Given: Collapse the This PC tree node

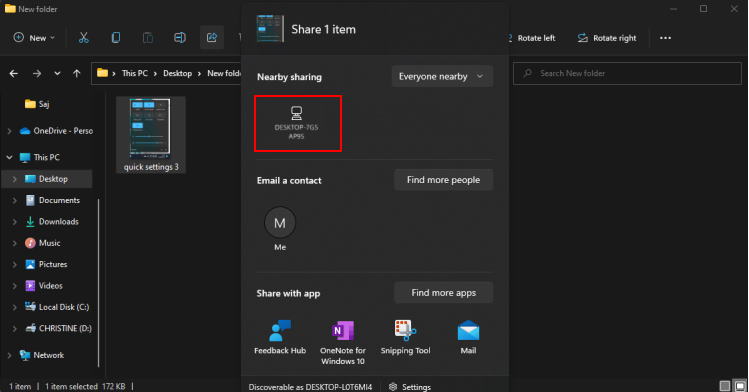Looking at the screenshot, I should pos(9,157).
